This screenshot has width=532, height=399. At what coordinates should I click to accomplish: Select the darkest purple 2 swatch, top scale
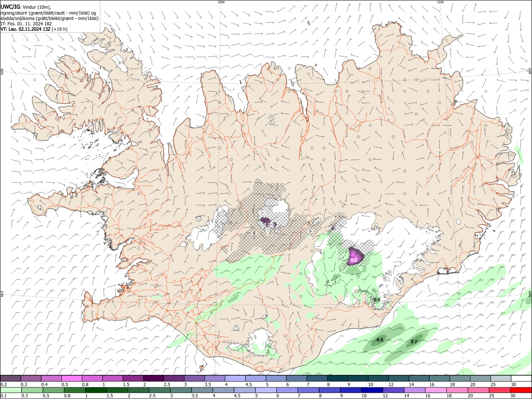[153, 378]
